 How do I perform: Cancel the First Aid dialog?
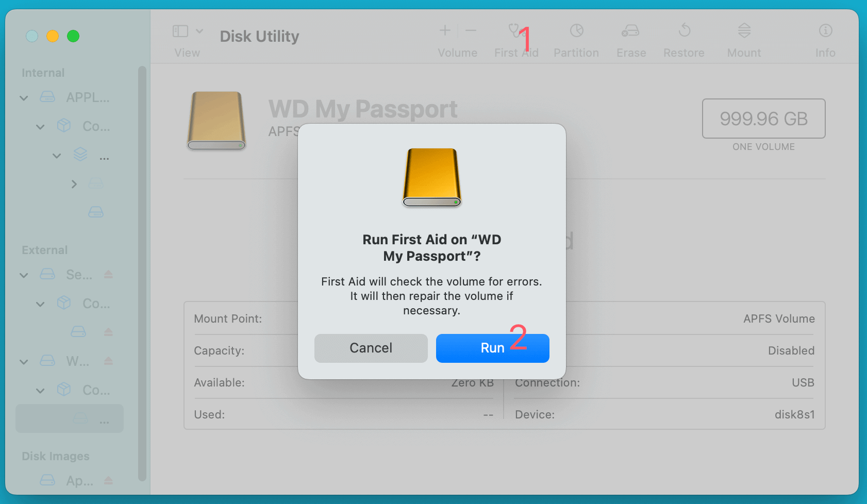point(371,348)
